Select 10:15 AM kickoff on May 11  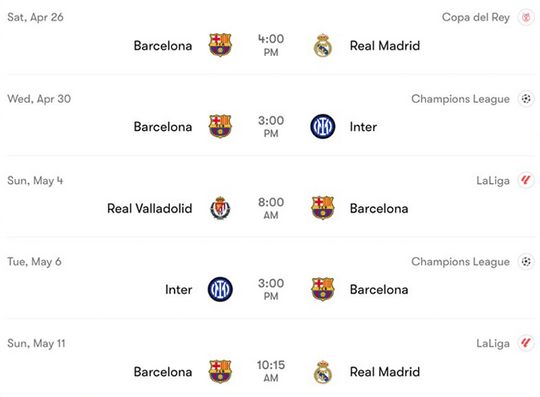(x=271, y=371)
